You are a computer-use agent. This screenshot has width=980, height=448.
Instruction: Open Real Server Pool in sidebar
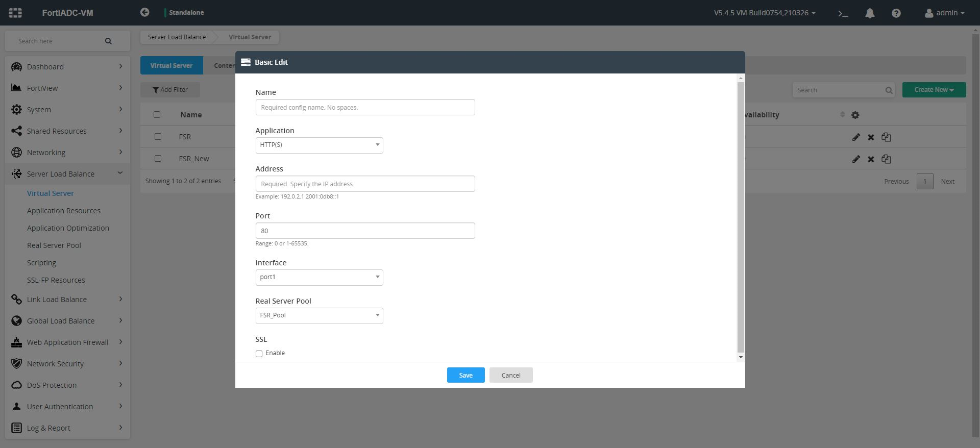coord(54,245)
